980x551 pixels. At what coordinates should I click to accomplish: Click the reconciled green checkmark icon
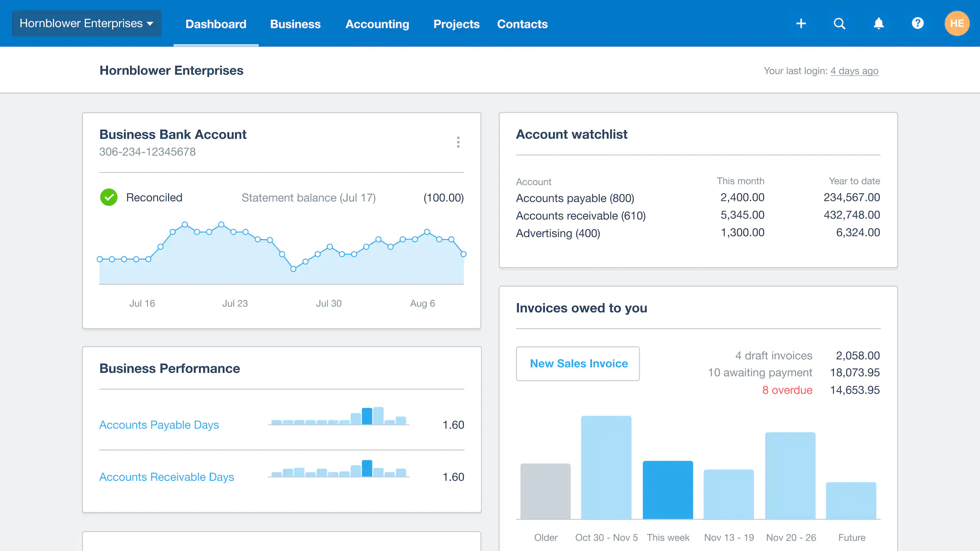(x=109, y=197)
